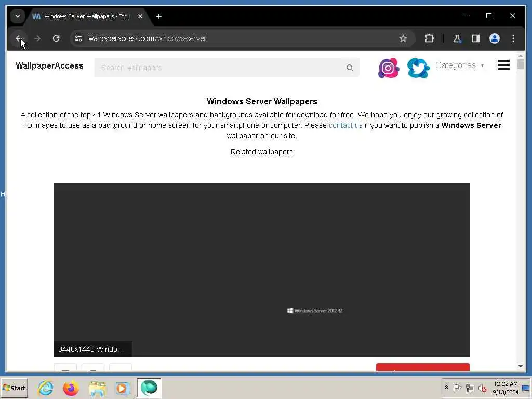532x399 pixels.
Task: Open Windows Media Player taskbar icon
Action: pyautogui.click(x=123, y=388)
